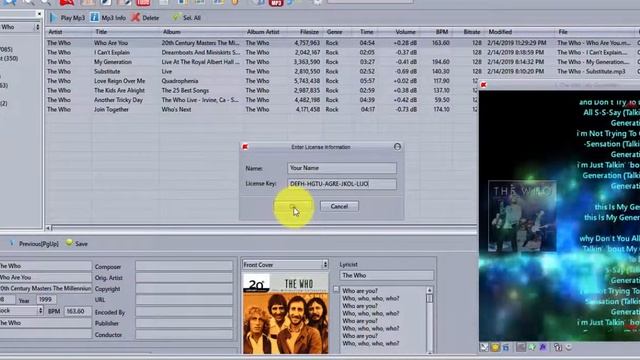Screen dimensions: 640x360
Task: Click the Volume column header
Action: [x=399, y=32]
